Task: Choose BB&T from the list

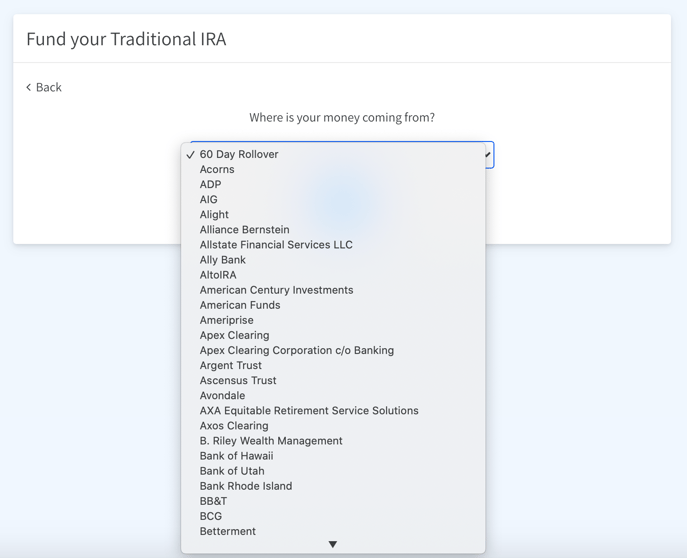Action: [333, 501]
